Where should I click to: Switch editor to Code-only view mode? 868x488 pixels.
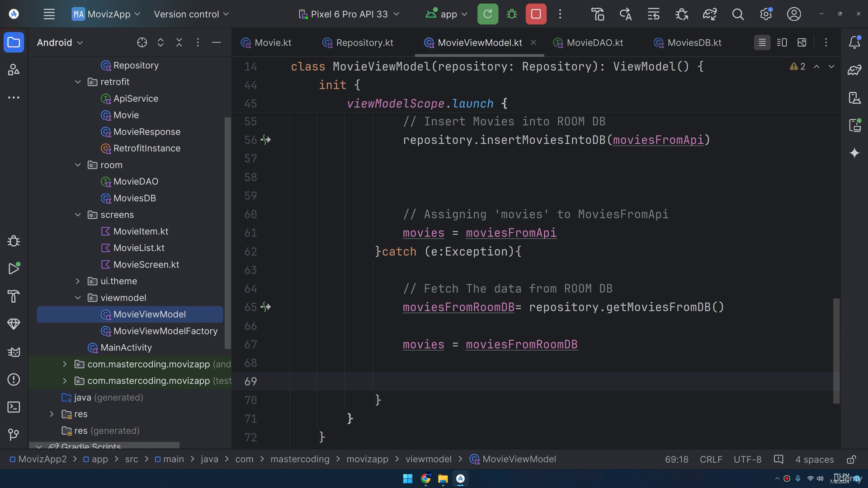762,42
